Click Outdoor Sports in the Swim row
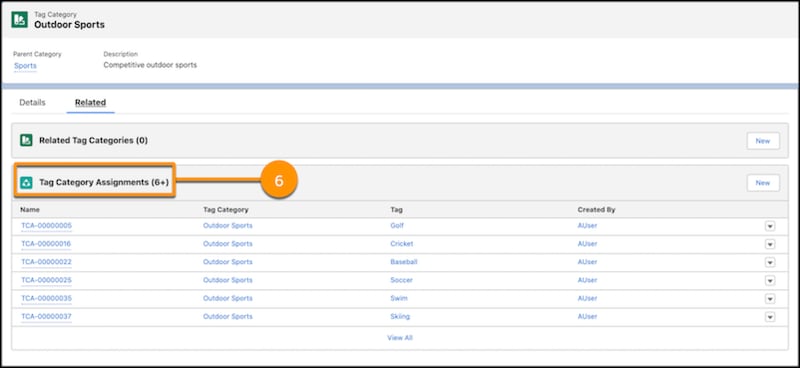Viewport: 800px width, 368px height. pyautogui.click(x=228, y=299)
